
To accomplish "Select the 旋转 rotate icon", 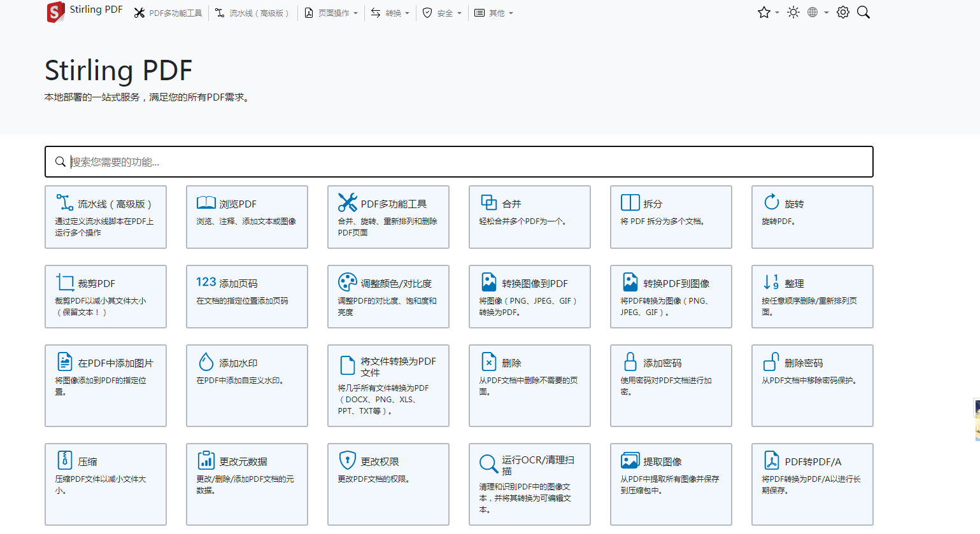I will 771,202.
